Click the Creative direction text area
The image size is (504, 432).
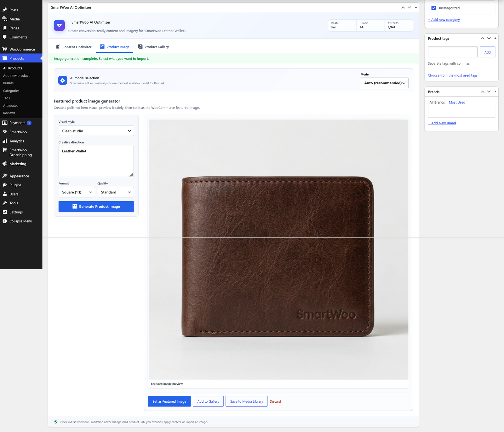[x=96, y=161]
